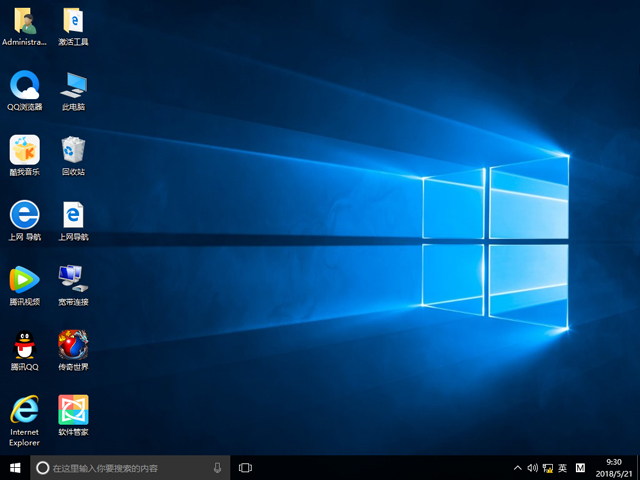
Task: Click the 软件管家 desktop icon
Action: pyautogui.click(x=73, y=410)
